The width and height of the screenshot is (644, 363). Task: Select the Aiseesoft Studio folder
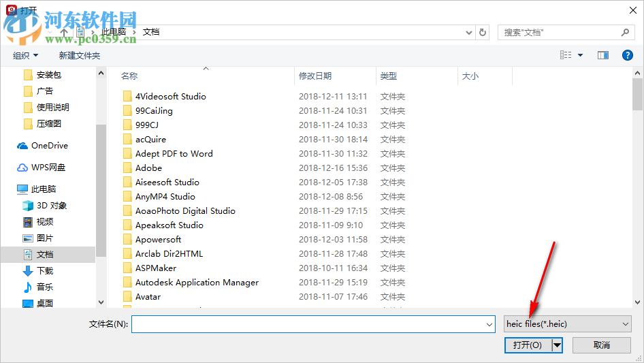click(167, 182)
